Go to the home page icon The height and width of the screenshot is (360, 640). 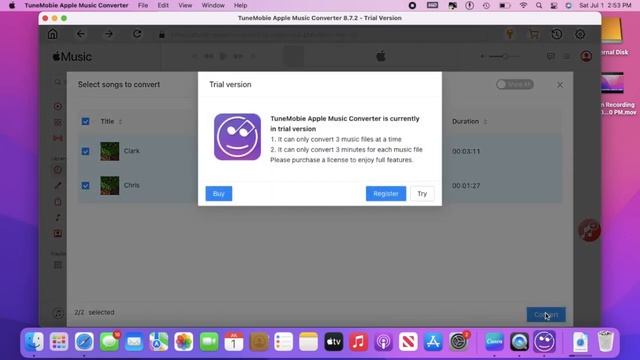tap(53, 34)
